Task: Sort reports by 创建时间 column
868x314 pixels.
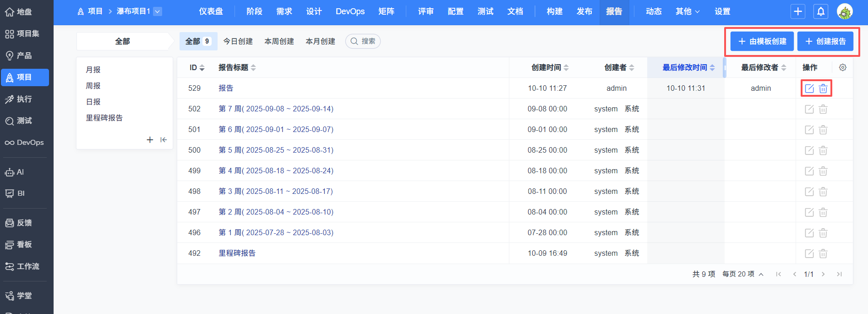Action: (x=550, y=67)
